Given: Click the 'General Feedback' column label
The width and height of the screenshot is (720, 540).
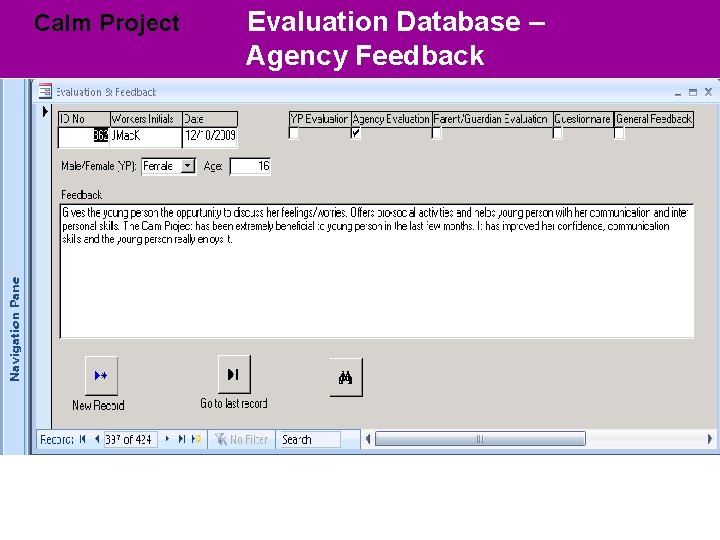Looking at the screenshot, I should [x=654, y=119].
